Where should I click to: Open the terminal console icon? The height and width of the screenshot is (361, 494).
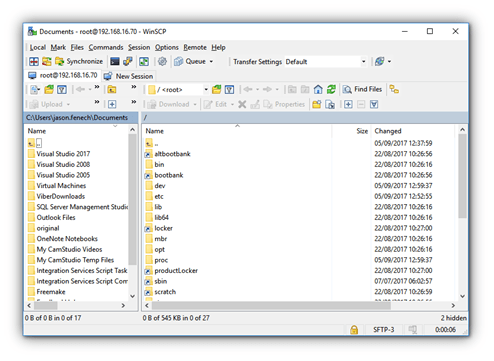115,61
